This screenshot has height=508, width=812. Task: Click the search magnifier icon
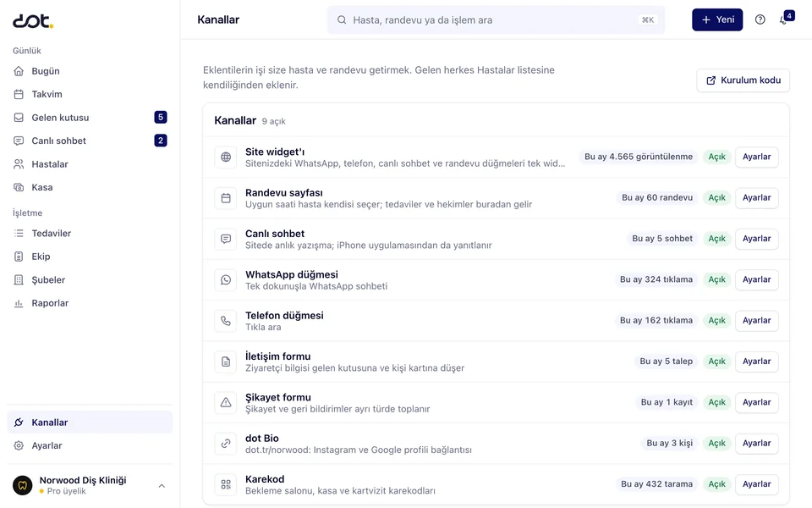point(342,19)
